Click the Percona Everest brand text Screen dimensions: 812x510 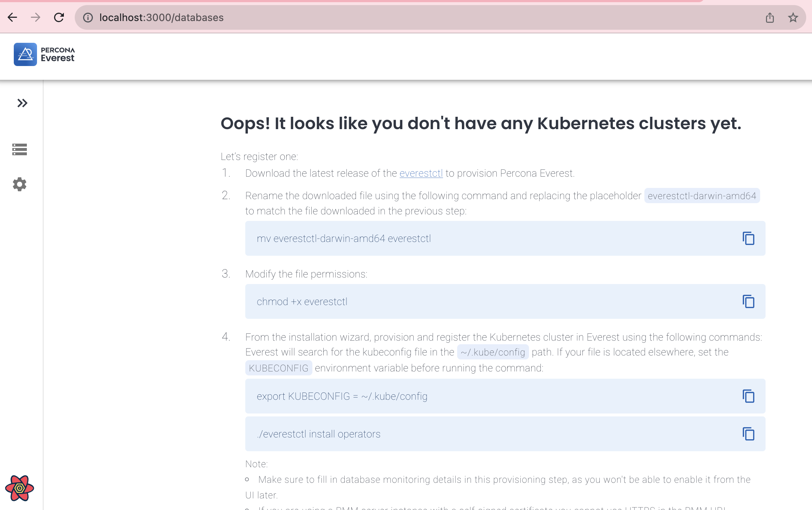point(58,54)
